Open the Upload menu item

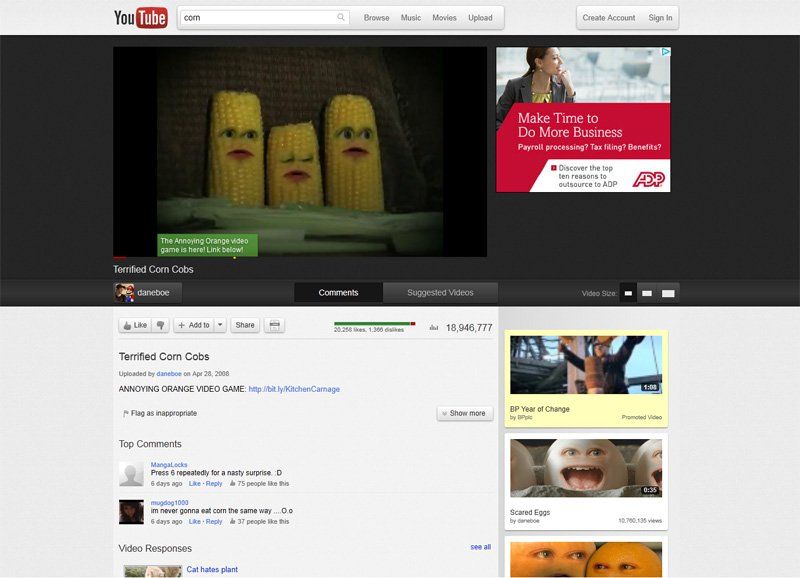[x=481, y=18]
